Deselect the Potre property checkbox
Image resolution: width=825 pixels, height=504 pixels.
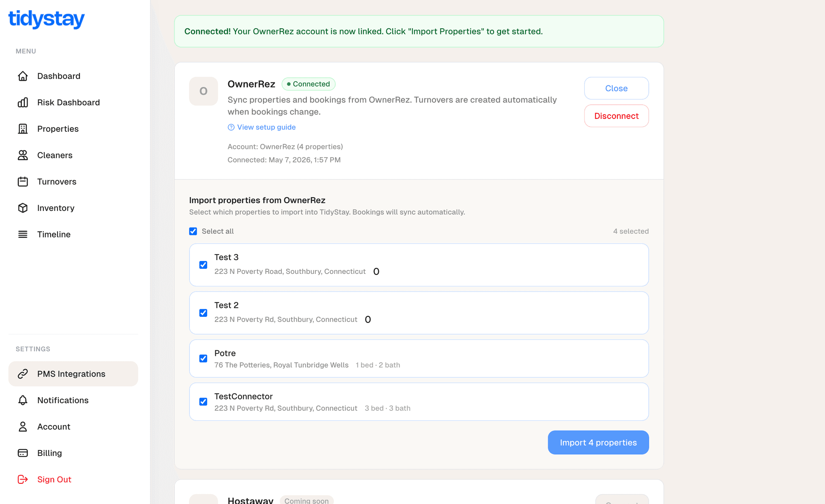203,358
